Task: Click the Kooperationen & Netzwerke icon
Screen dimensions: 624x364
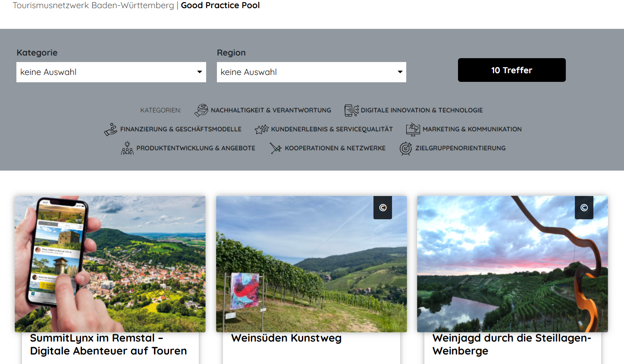Action: pyautogui.click(x=276, y=148)
